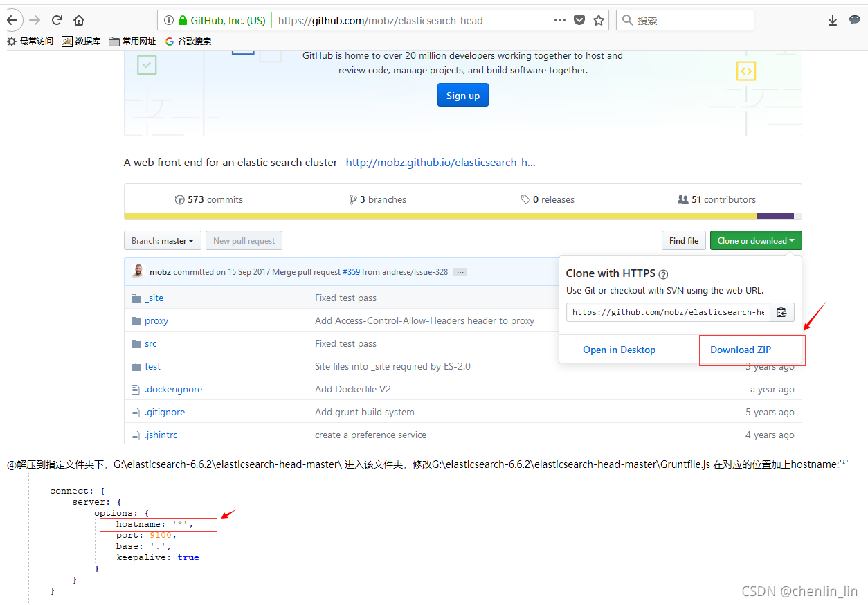Expand commit message ellipsis button
Image resolution: width=868 pixels, height=605 pixels.
pyautogui.click(x=460, y=272)
